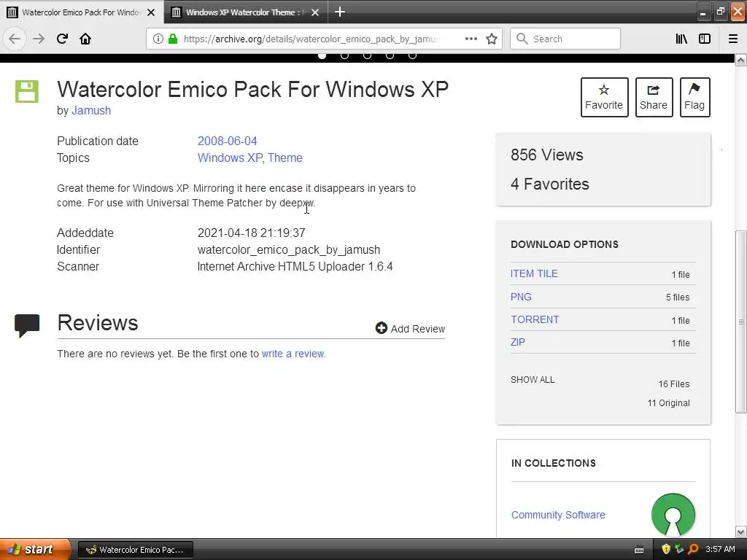
Task: Click the browser forward arrow
Action: click(39, 39)
